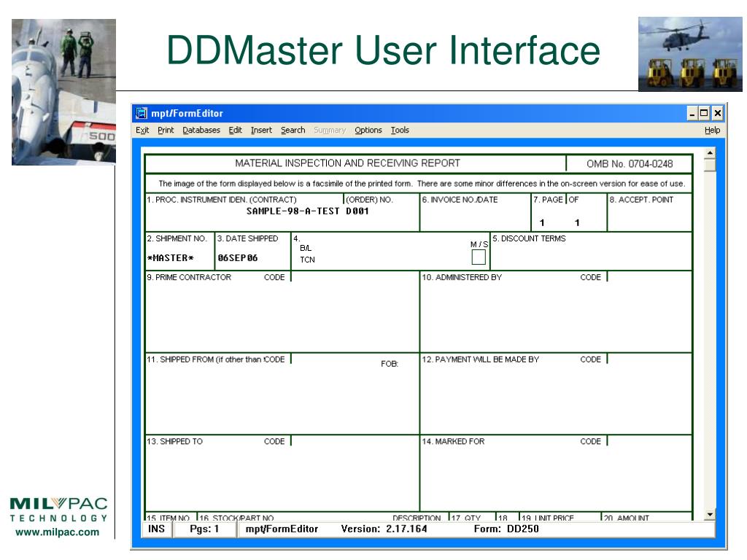747x560 pixels.
Task: Click the OMB No. 0704-0248 text
Action: [x=630, y=164]
